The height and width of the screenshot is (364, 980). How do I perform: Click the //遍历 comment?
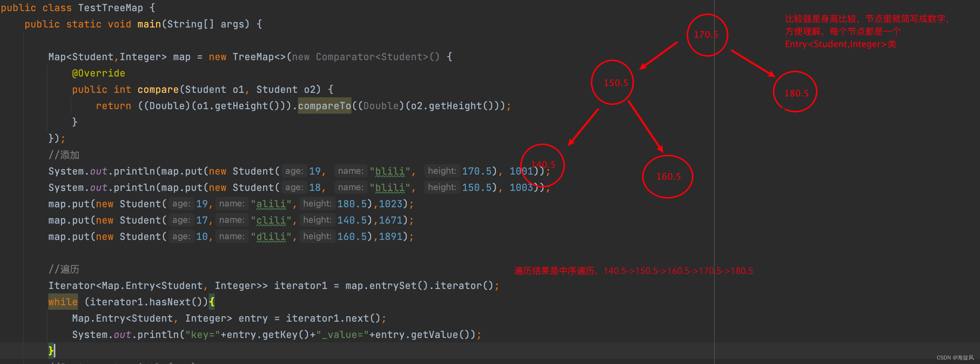click(64, 269)
